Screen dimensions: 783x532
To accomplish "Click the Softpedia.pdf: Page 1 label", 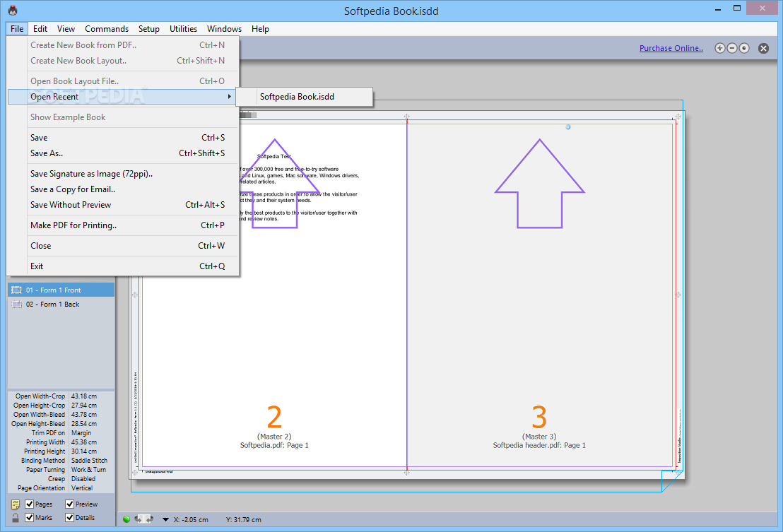I will (x=274, y=445).
